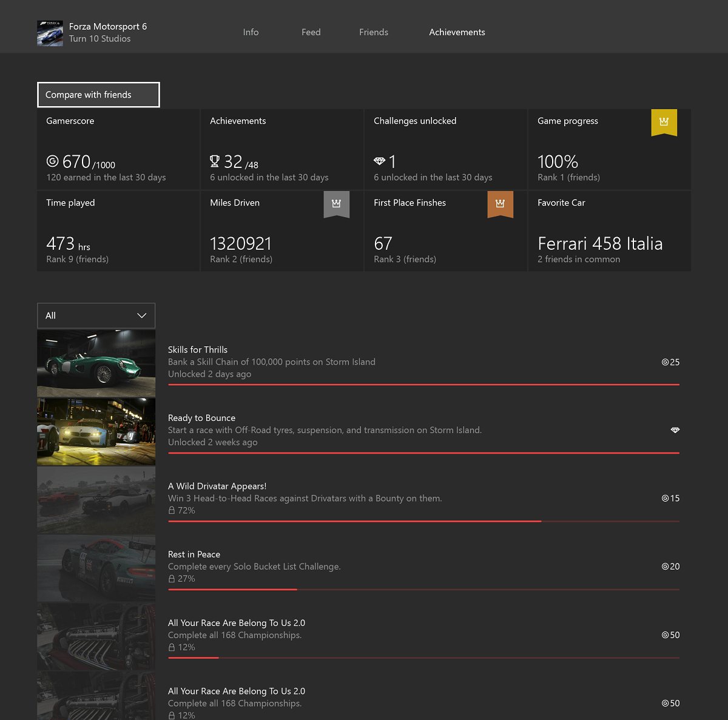Click the lock icon next to 72%
Image resolution: width=728 pixels, height=720 pixels.
point(172,511)
